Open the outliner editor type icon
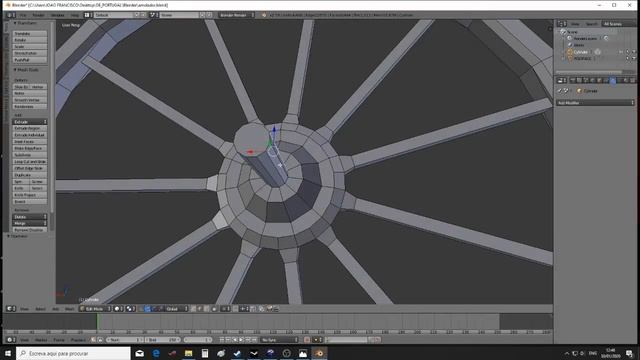The height and width of the screenshot is (360, 640). click(x=562, y=24)
